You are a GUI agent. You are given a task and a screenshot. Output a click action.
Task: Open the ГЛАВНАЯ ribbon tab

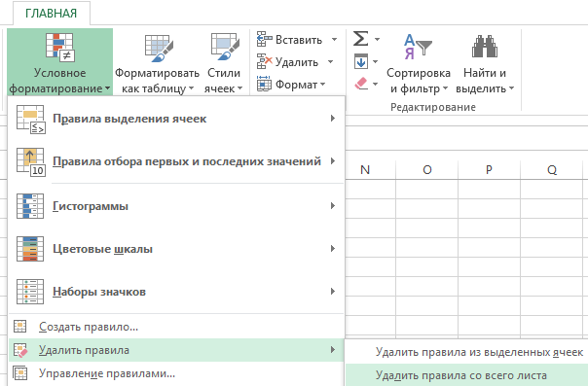(x=52, y=14)
